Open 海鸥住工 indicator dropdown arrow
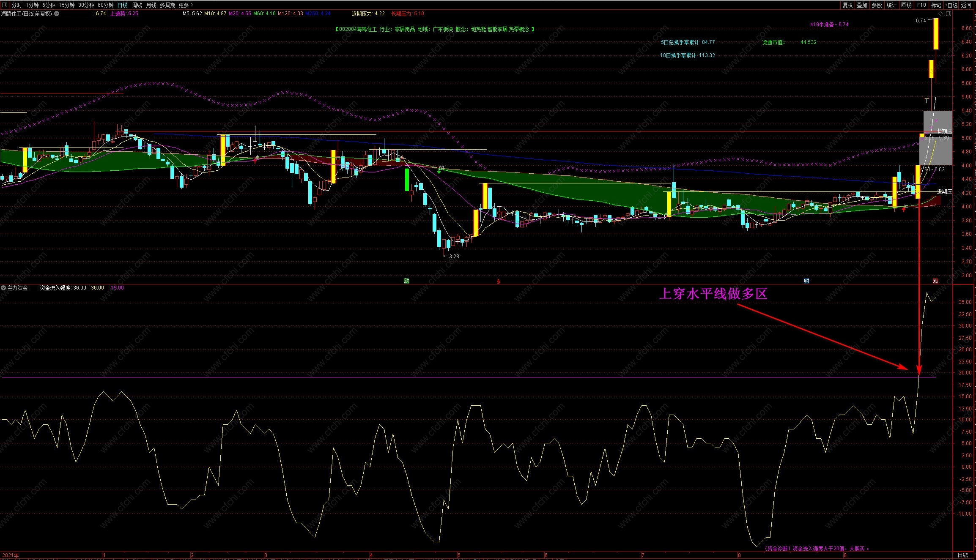 point(57,14)
